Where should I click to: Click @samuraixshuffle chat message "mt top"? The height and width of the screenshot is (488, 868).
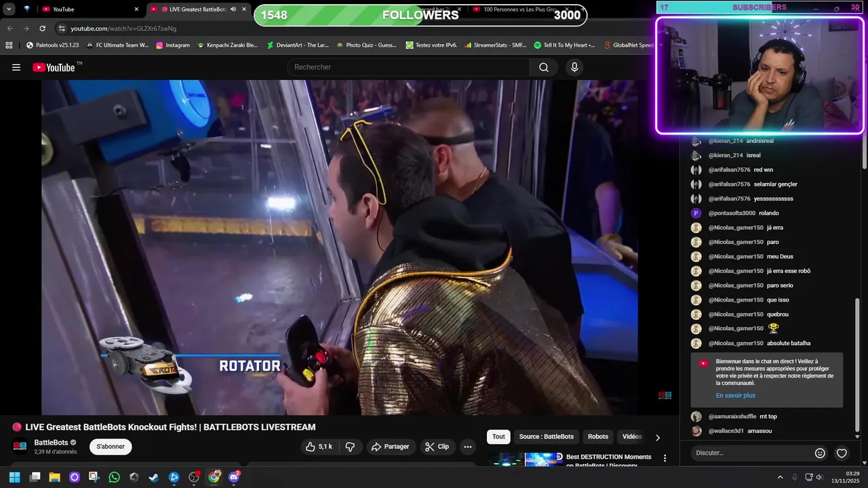click(768, 417)
